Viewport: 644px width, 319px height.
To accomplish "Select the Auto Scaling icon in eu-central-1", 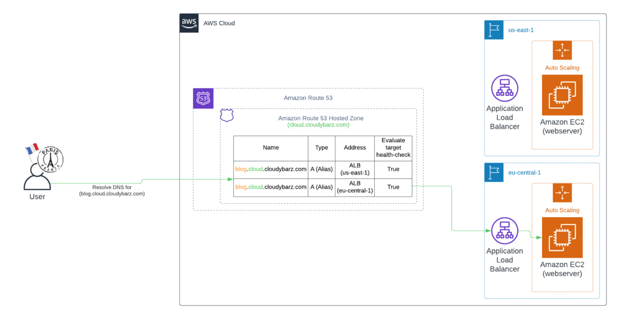I will point(562,192).
